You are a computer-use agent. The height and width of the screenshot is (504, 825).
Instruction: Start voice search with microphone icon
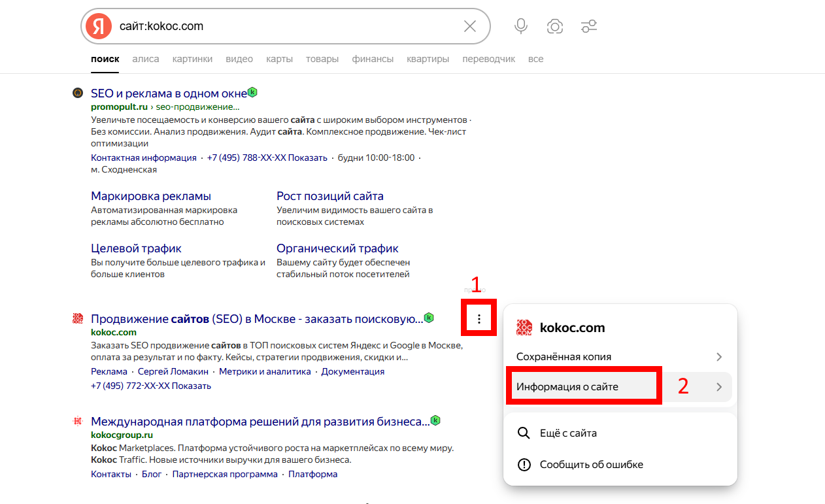click(520, 26)
